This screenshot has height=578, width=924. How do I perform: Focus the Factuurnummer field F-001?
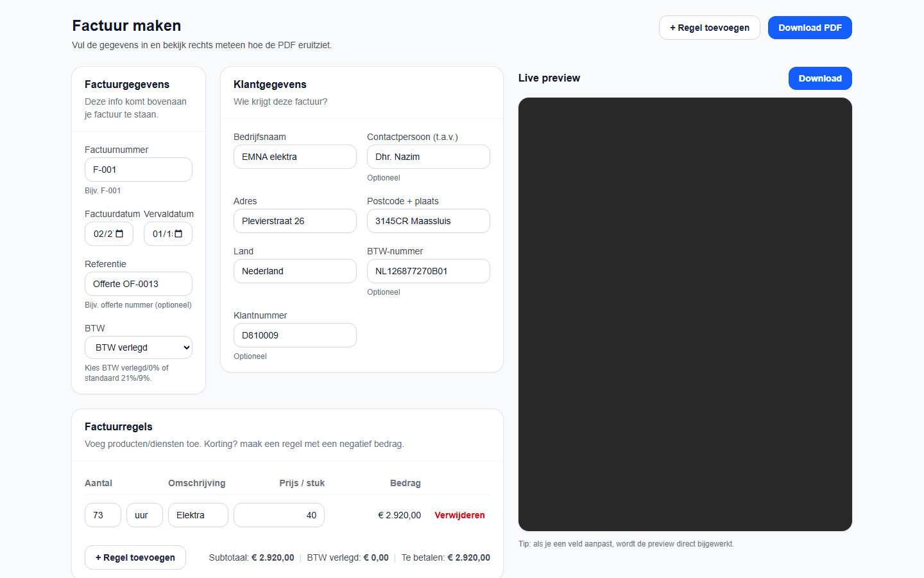click(139, 170)
